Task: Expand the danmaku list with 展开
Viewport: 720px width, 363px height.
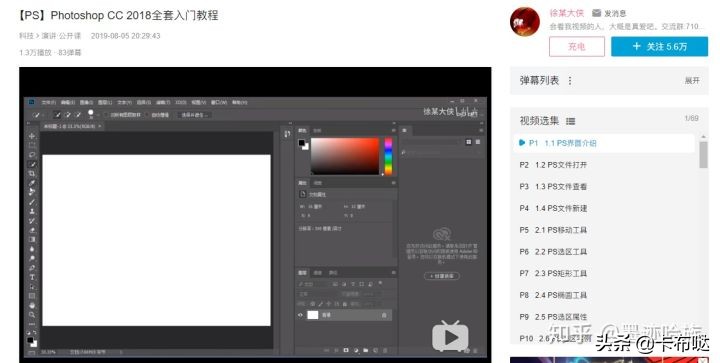Action: click(x=692, y=81)
